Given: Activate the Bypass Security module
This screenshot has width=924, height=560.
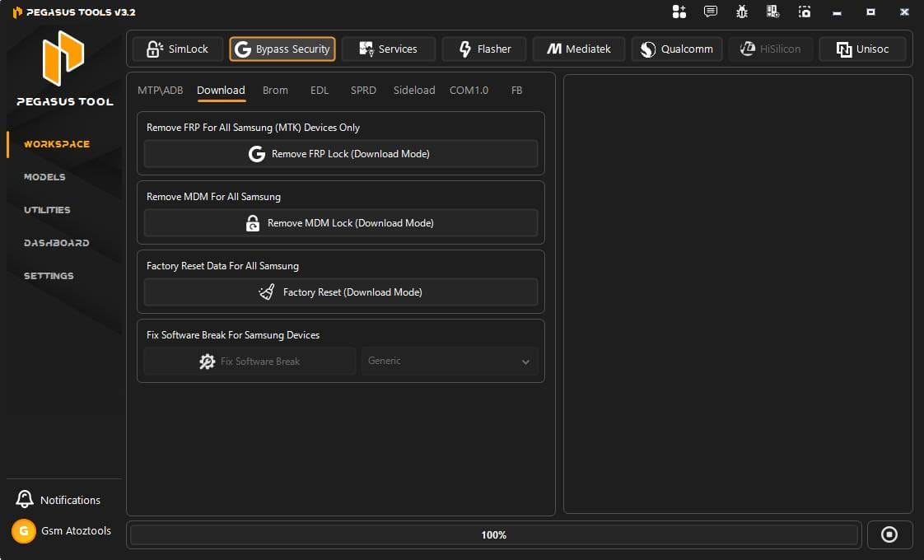Looking at the screenshot, I should (x=282, y=49).
